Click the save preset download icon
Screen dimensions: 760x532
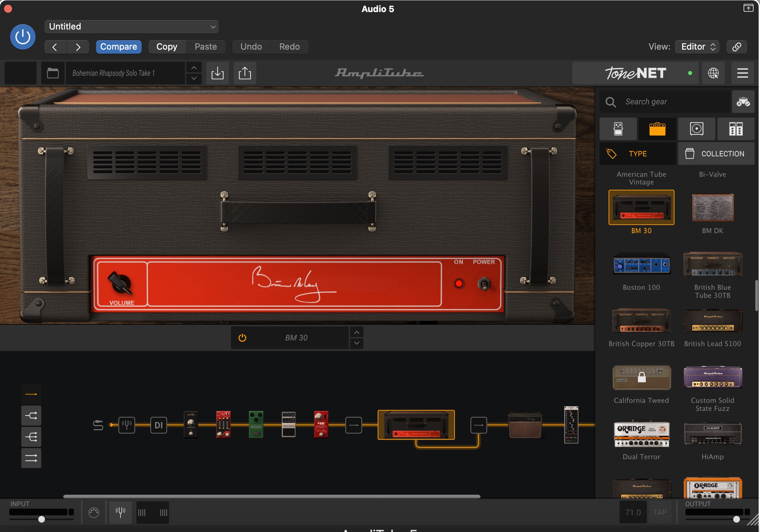(x=218, y=73)
